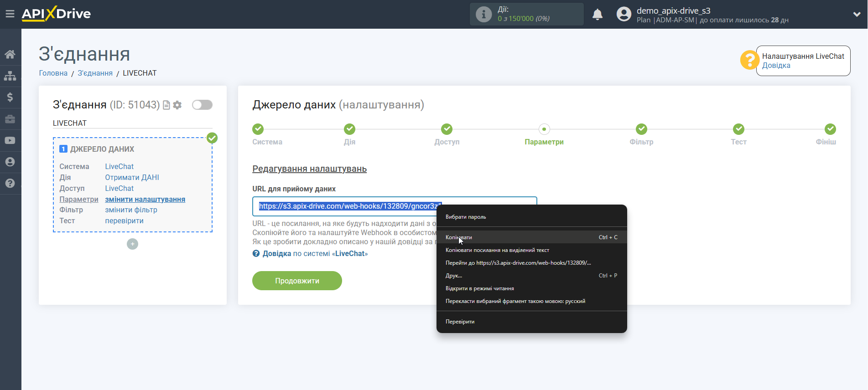Click the Продовжити button

(x=297, y=281)
